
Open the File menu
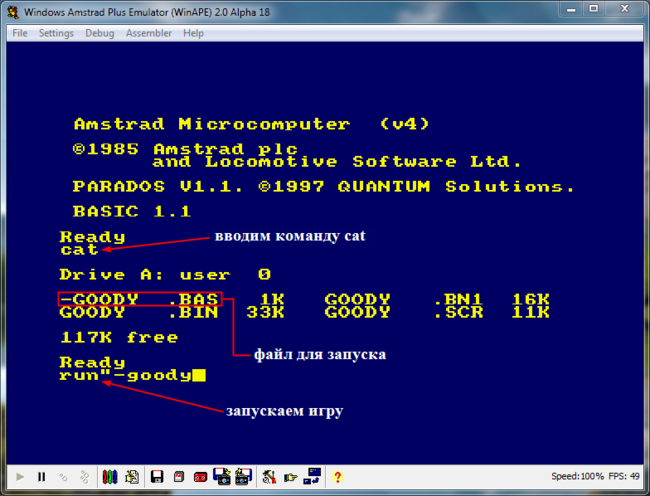[x=20, y=33]
